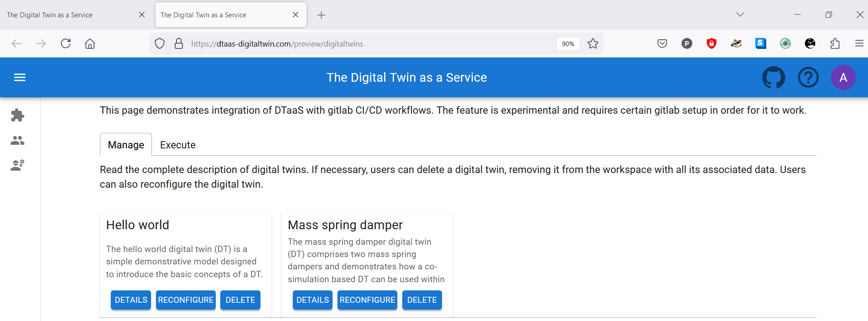Go forward with the browser forward arrow
The width and height of the screenshot is (868, 321).
point(41,44)
